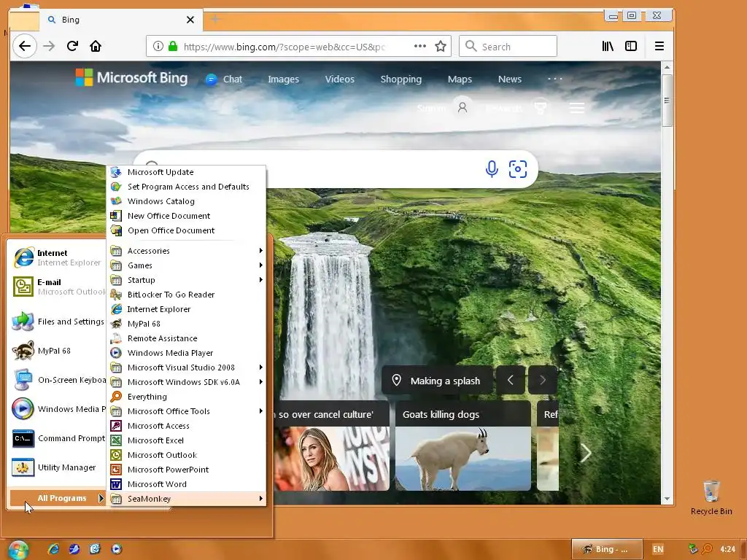Launch BitLocker To Go Reader
The height and width of the screenshot is (560, 747).
[x=186, y=295]
